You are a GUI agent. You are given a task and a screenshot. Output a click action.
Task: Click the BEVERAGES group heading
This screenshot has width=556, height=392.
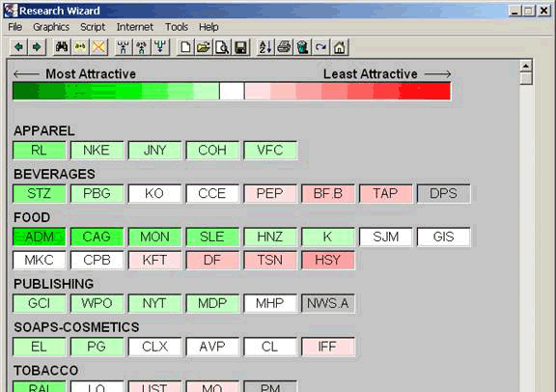[54, 174]
